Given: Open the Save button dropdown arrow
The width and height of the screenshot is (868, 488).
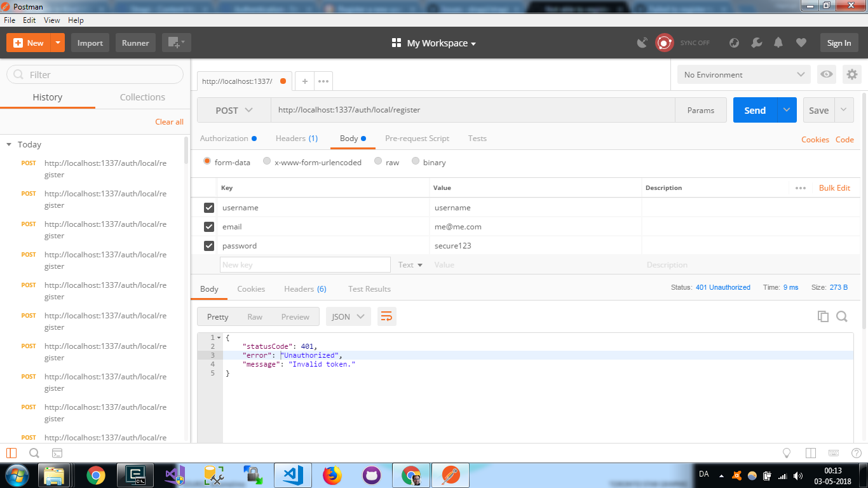Looking at the screenshot, I should click(x=843, y=110).
